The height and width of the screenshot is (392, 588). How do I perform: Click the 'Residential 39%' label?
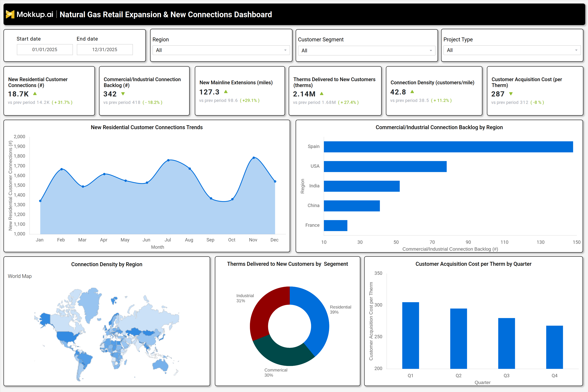coord(340,309)
